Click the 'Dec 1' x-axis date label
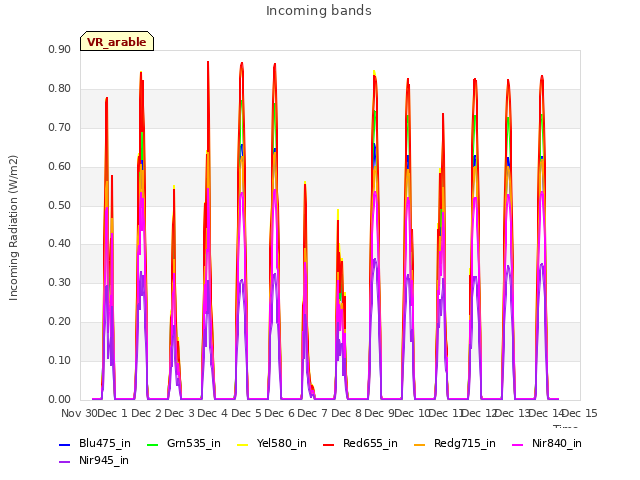Image resolution: width=640 pixels, height=480 pixels. click(113, 413)
